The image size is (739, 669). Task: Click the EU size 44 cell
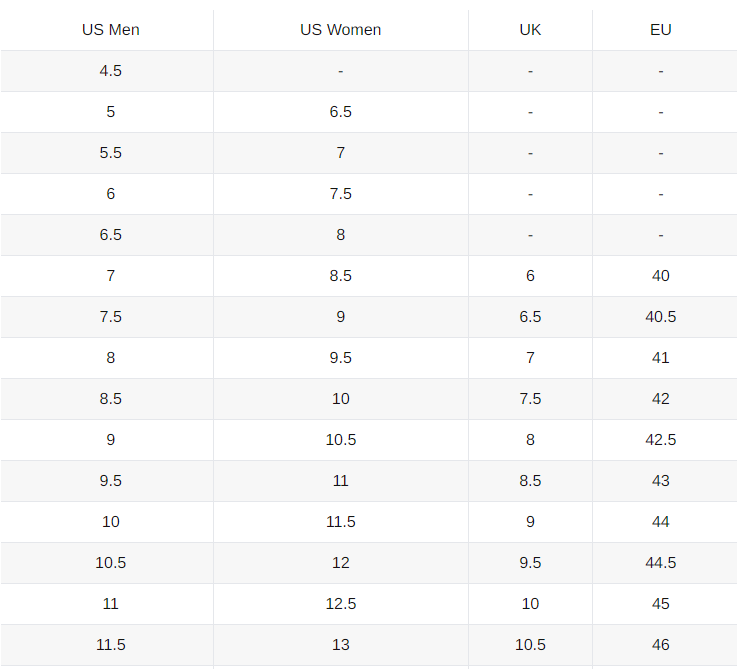click(x=660, y=522)
